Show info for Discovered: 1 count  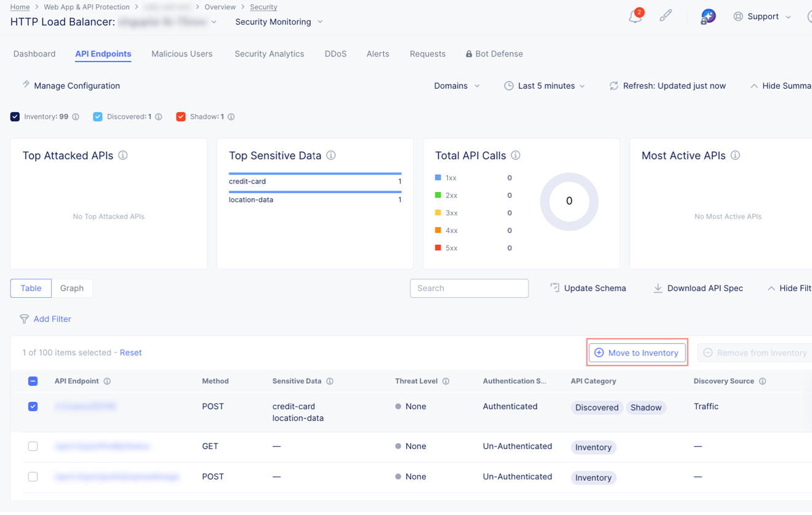[159, 117]
